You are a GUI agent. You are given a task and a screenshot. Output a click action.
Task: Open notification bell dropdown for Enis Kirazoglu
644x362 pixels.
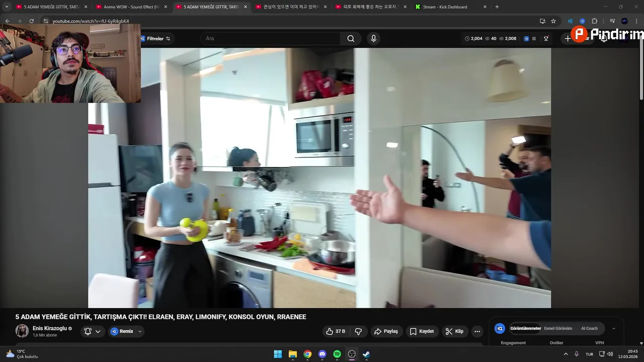[x=93, y=331]
